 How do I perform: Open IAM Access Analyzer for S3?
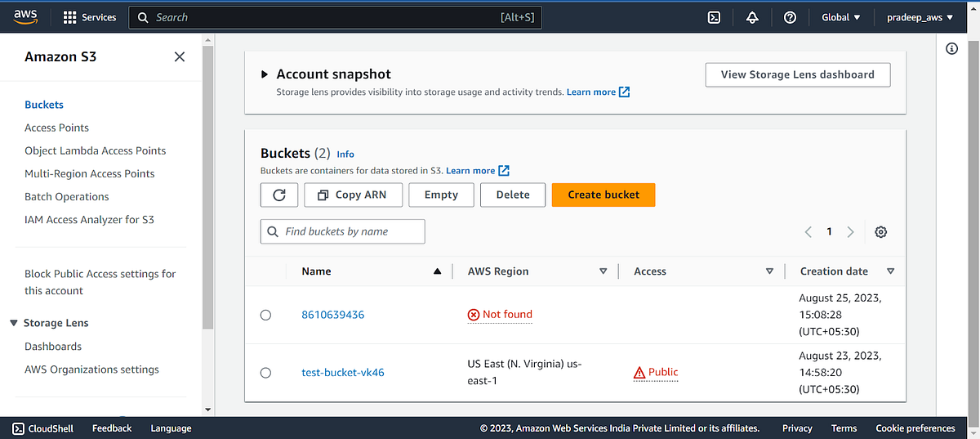89,219
